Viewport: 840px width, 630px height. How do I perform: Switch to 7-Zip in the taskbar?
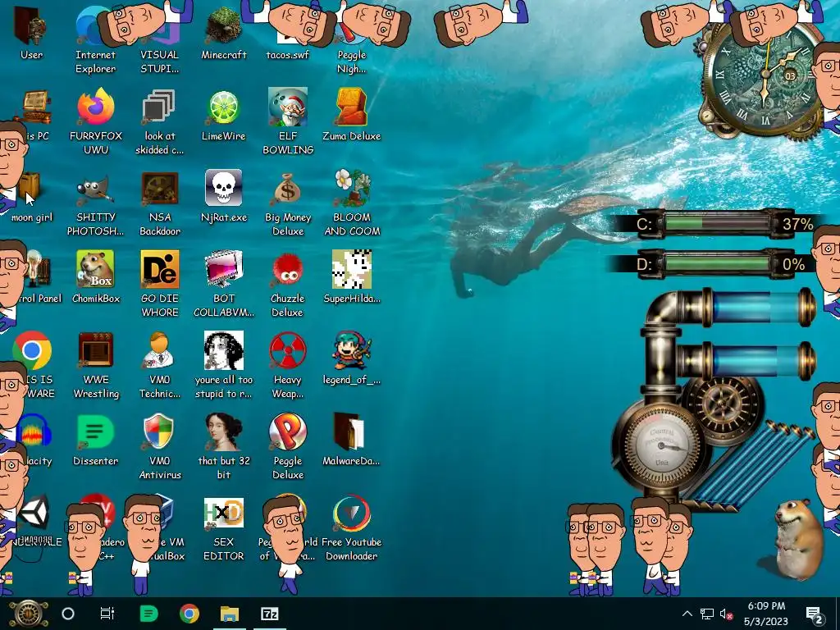tap(269, 614)
